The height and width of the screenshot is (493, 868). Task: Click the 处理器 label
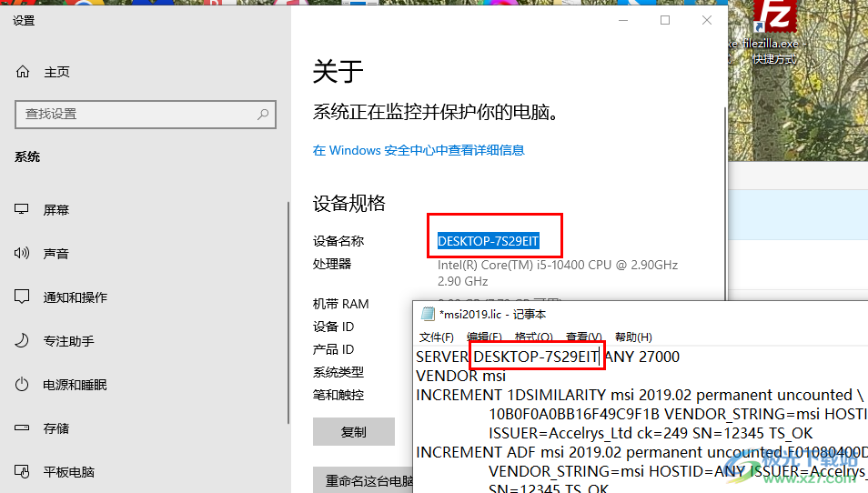tap(332, 264)
